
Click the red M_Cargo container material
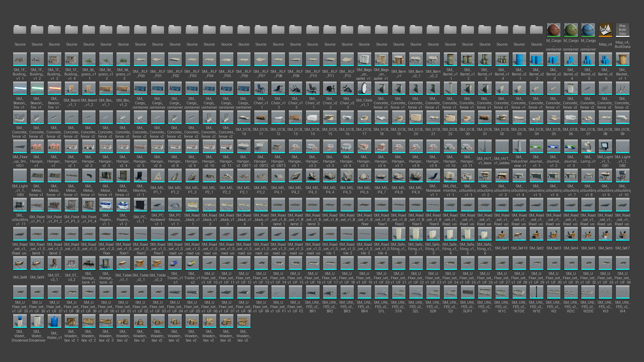point(553,30)
